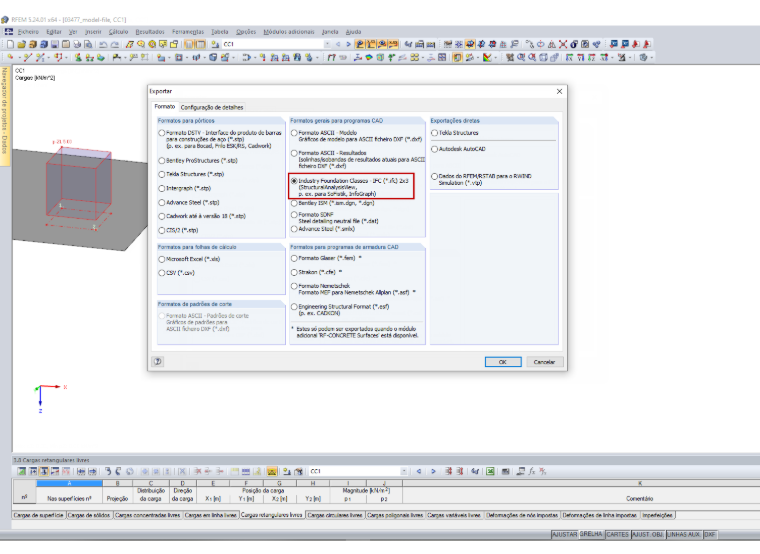Screen dimensions: 760x554
Task: Select Autodesk AutoCAD direct export
Action: click(x=435, y=149)
